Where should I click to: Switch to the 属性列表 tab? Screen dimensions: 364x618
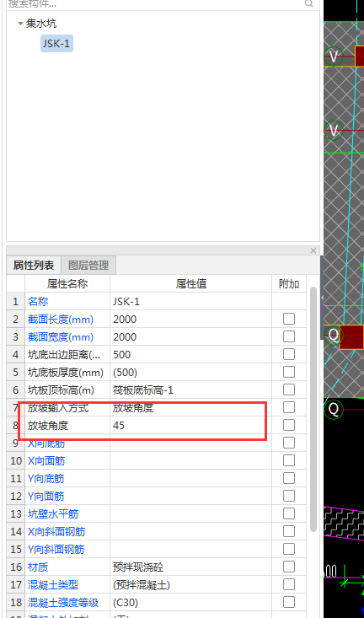click(x=34, y=266)
